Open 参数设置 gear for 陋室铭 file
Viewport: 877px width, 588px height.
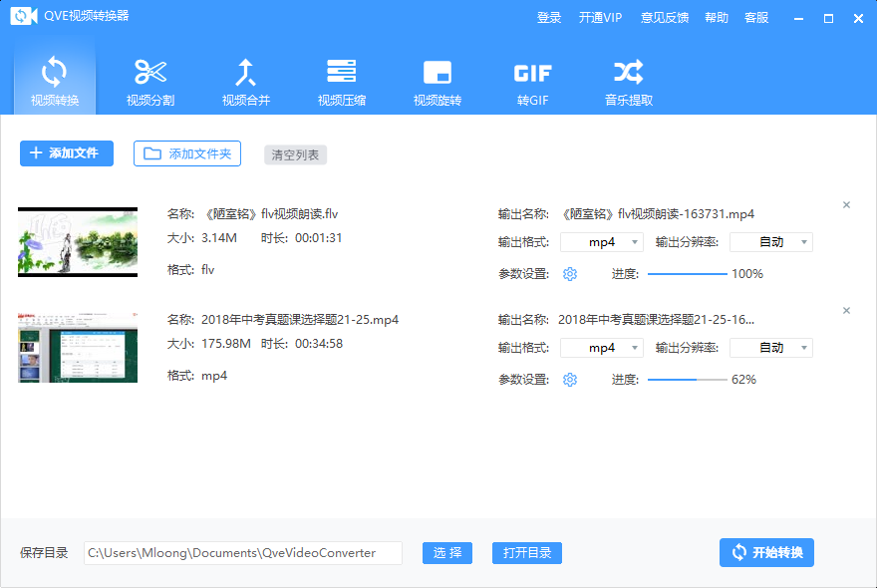(x=569, y=273)
